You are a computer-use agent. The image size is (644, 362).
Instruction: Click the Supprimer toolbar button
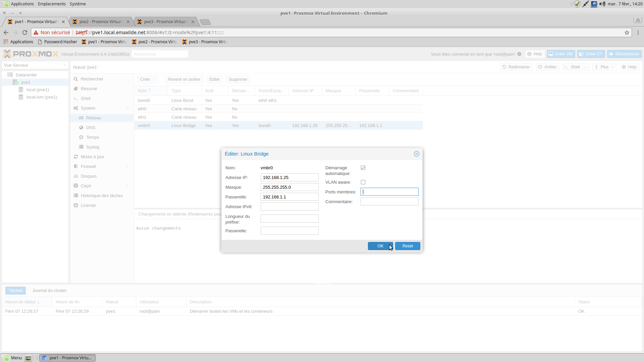coord(238,79)
